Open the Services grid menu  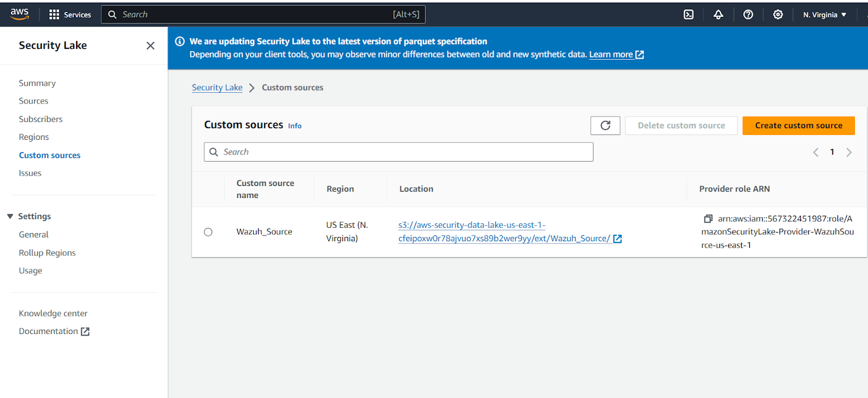tap(70, 15)
